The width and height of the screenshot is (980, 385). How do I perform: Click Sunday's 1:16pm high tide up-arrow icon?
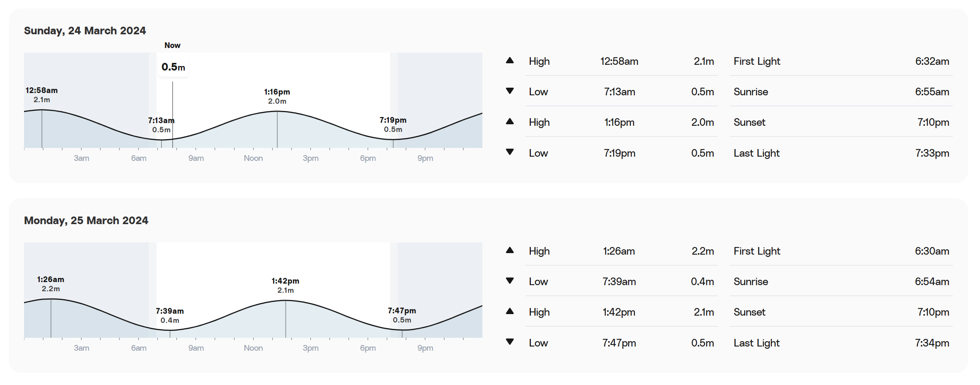[x=509, y=122]
